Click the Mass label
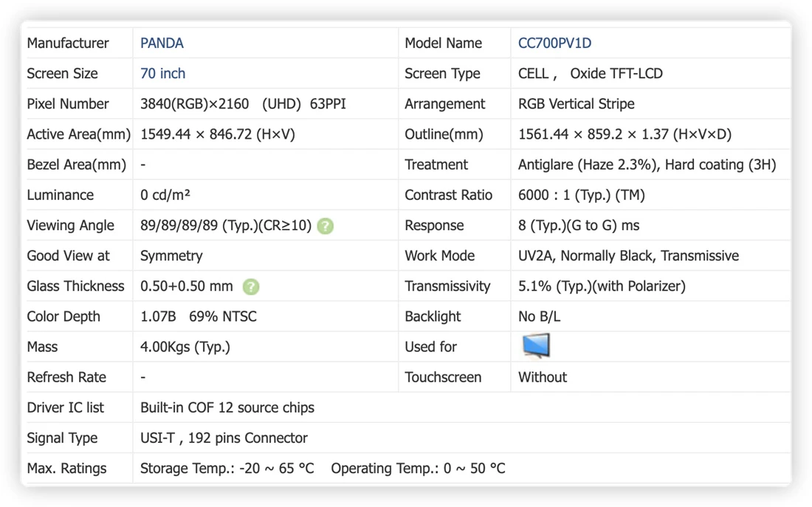The image size is (812, 507). pos(42,347)
